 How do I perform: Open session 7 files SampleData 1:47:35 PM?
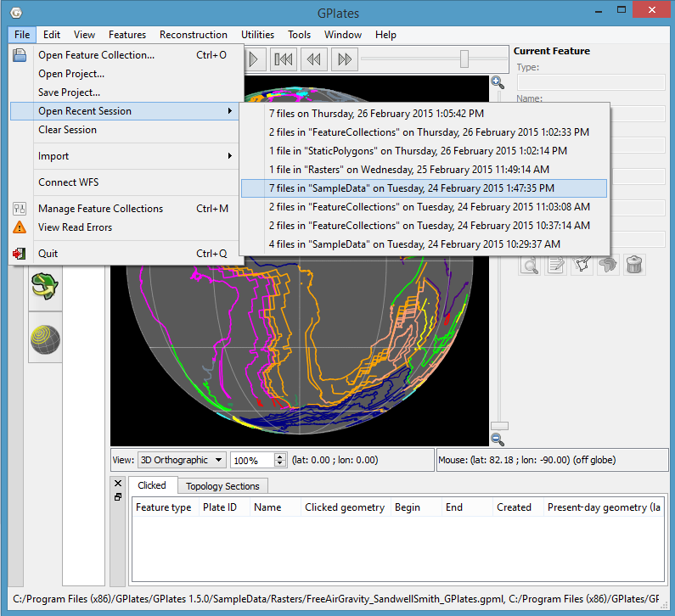[x=424, y=188]
